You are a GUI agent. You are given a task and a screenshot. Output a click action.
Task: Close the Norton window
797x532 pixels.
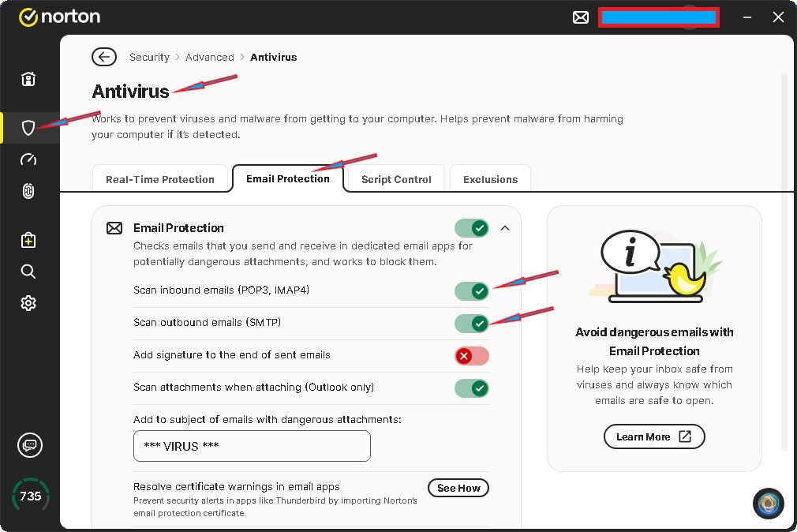(778, 17)
